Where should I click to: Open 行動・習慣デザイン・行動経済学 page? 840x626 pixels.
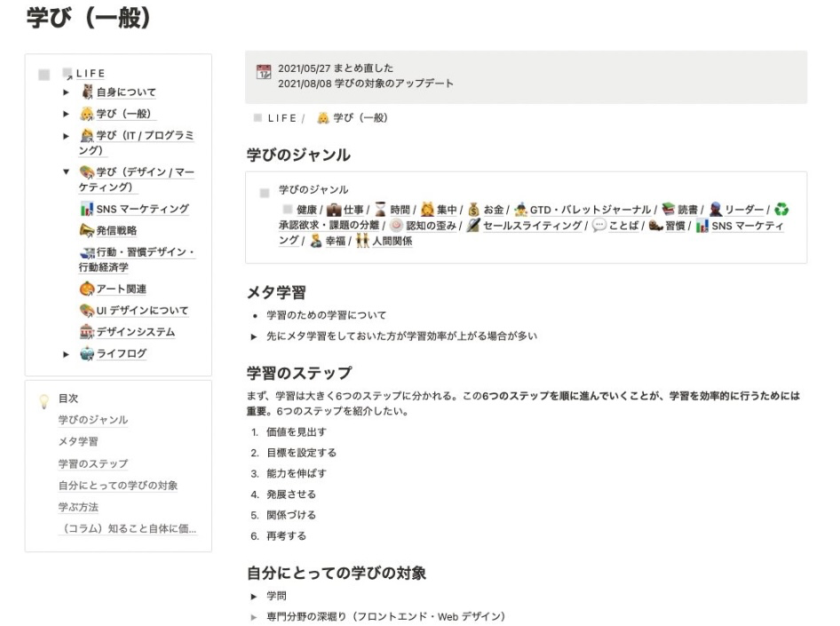(x=137, y=259)
